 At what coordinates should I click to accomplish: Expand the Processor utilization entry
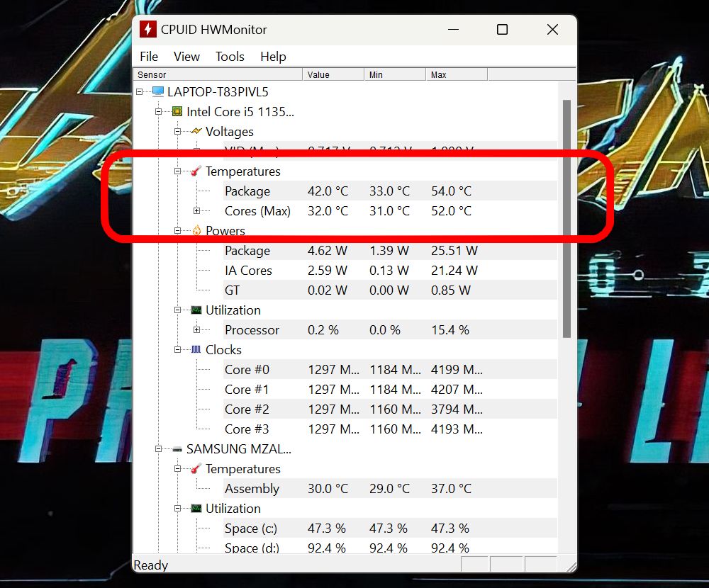click(196, 330)
